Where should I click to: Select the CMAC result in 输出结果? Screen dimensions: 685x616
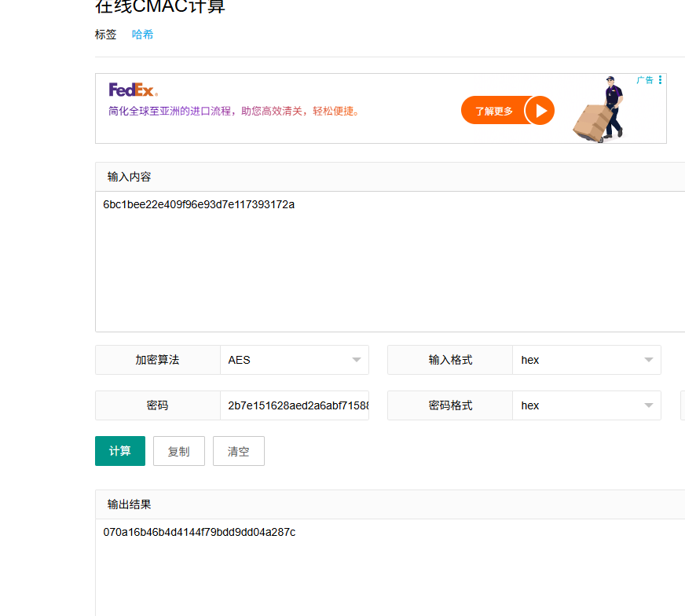point(199,532)
